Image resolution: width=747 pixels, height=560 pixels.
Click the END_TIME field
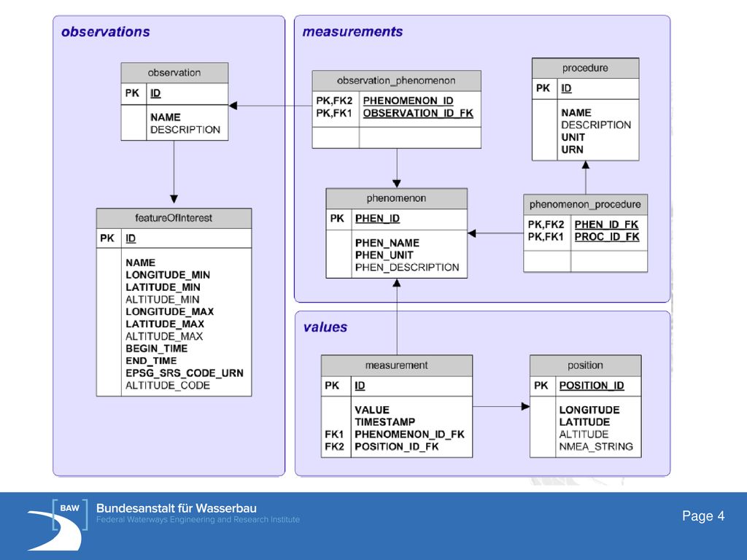pyautogui.click(x=151, y=361)
